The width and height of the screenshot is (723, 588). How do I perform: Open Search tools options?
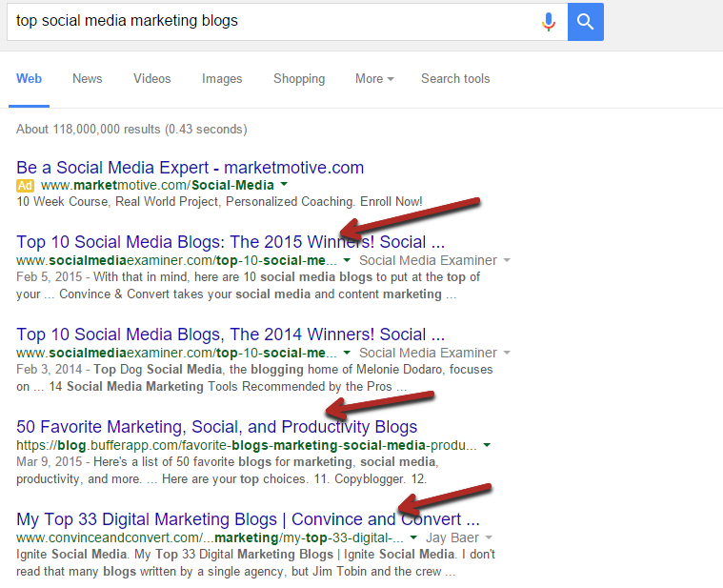click(455, 78)
